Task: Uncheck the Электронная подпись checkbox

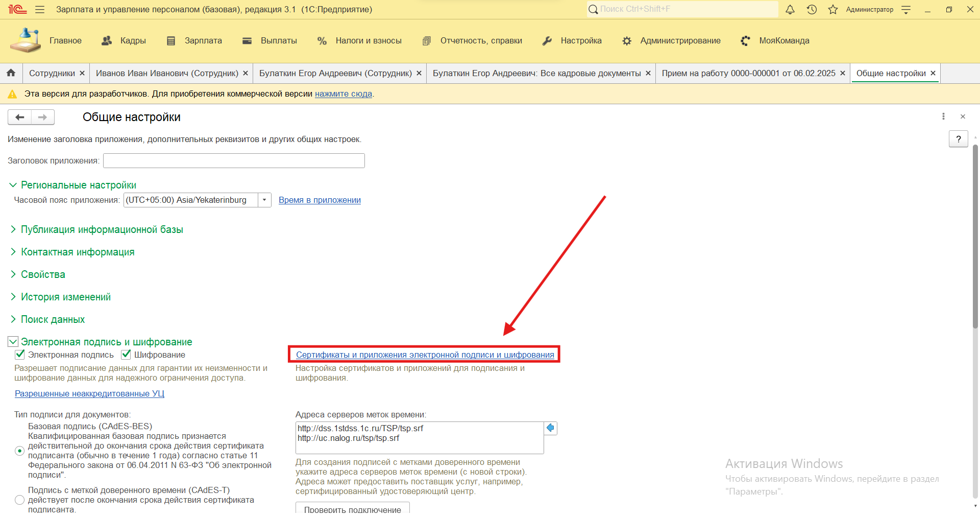Action: tap(20, 355)
